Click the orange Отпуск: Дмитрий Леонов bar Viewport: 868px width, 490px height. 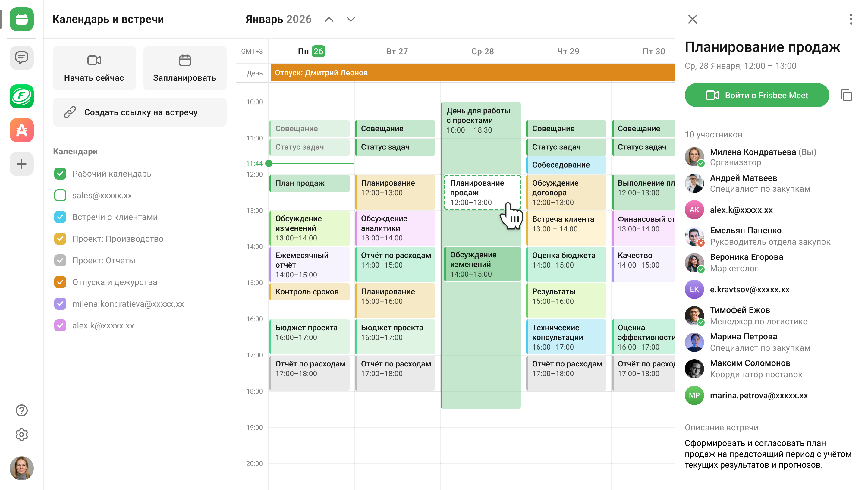[x=472, y=73]
